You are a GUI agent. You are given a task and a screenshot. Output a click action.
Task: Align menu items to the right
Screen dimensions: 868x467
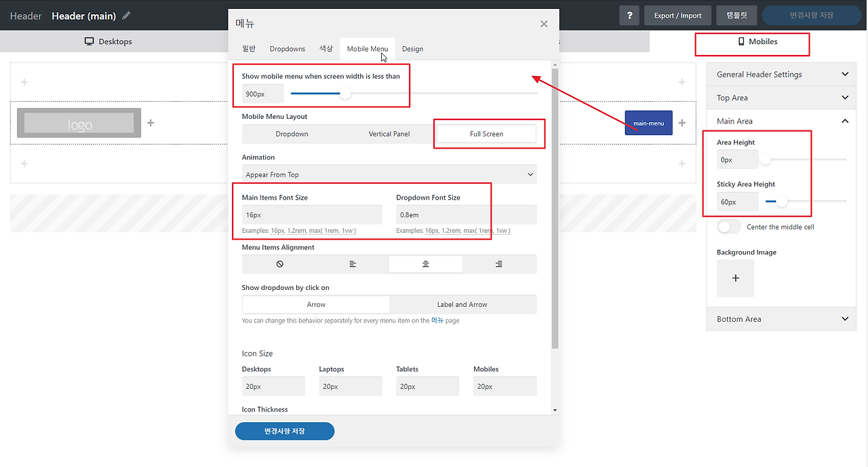[499, 264]
